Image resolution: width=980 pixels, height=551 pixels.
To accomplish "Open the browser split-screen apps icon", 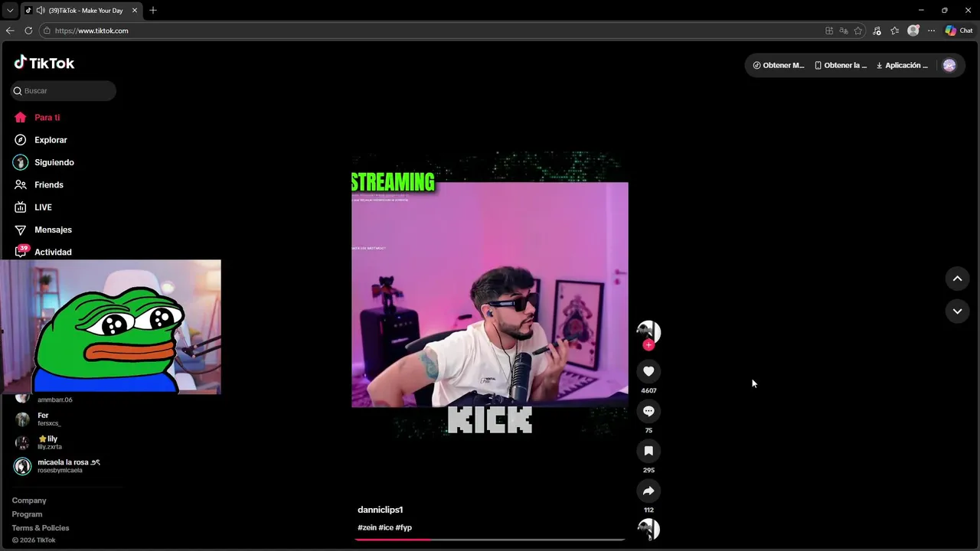I will tap(829, 31).
